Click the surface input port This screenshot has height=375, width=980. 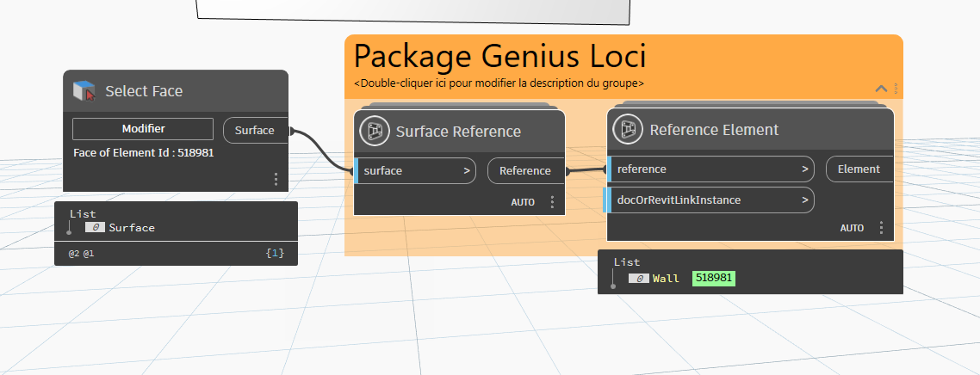click(415, 171)
